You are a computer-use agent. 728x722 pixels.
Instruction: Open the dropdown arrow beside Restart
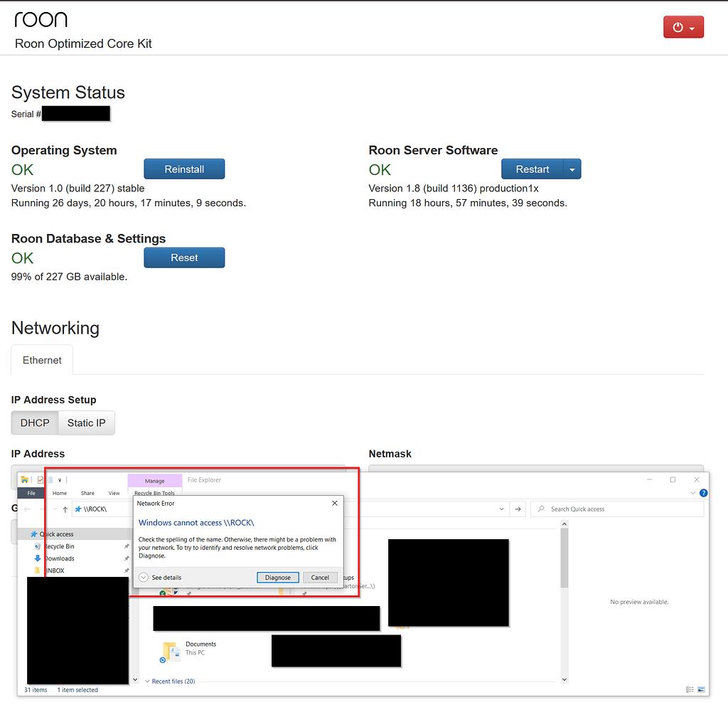click(572, 169)
